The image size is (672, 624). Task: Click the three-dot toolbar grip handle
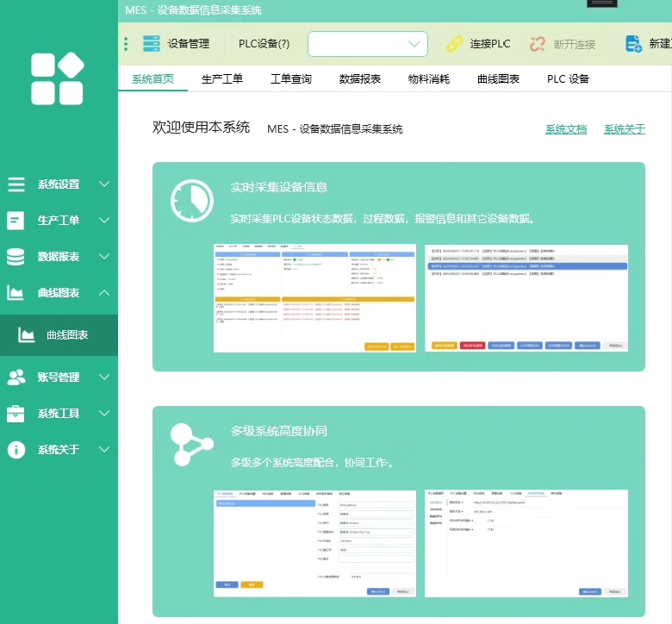(126, 44)
